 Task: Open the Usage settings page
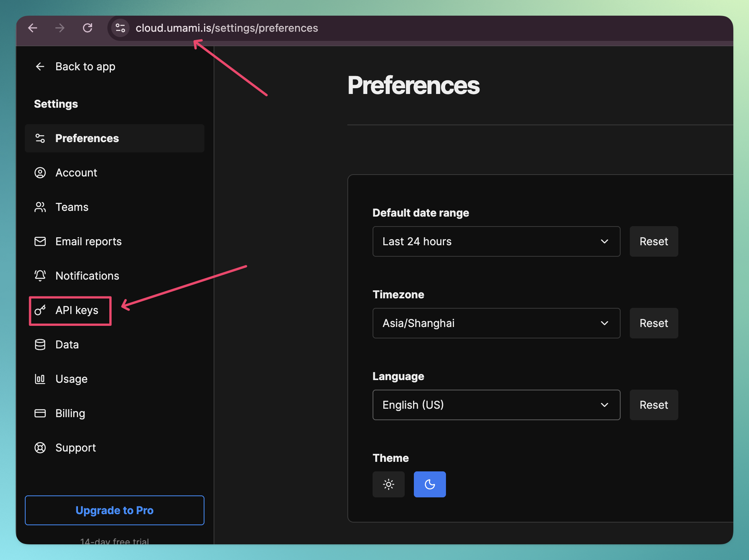pyautogui.click(x=71, y=379)
